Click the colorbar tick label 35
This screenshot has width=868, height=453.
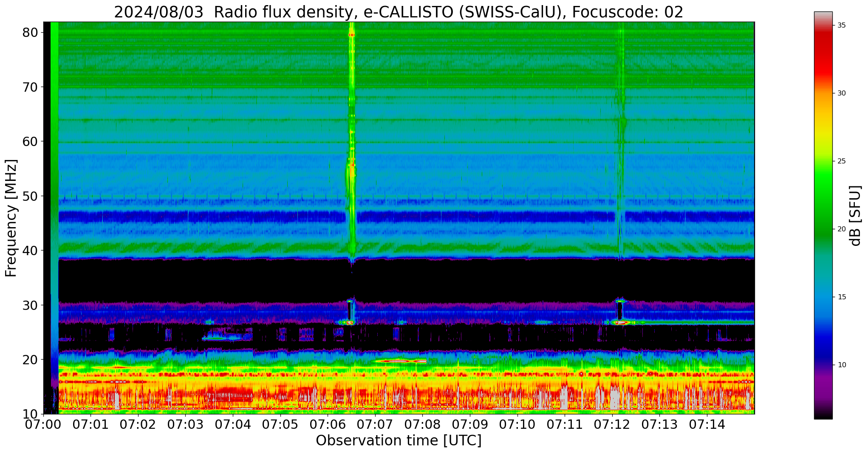point(842,25)
